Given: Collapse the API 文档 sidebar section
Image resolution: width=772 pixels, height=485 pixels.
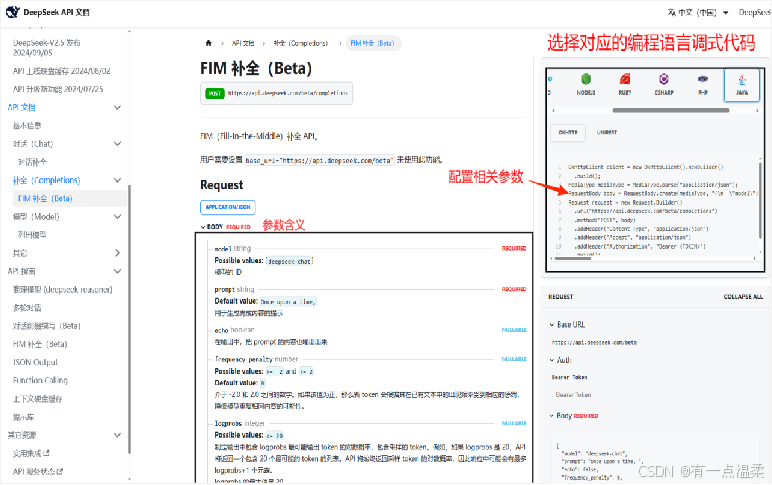Looking at the screenshot, I should [x=117, y=107].
